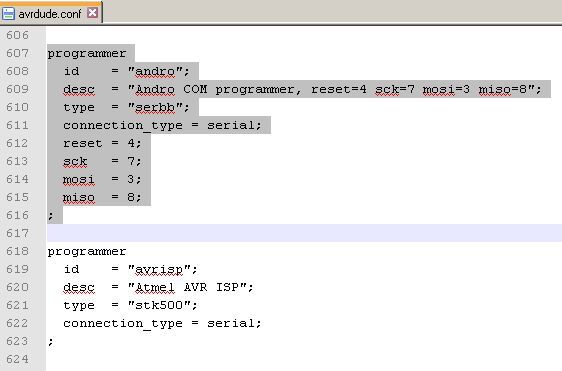The width and height of the screenshot is (562, 371).
Task: Close the avrdude.conf tab
Action: point(92,13)
